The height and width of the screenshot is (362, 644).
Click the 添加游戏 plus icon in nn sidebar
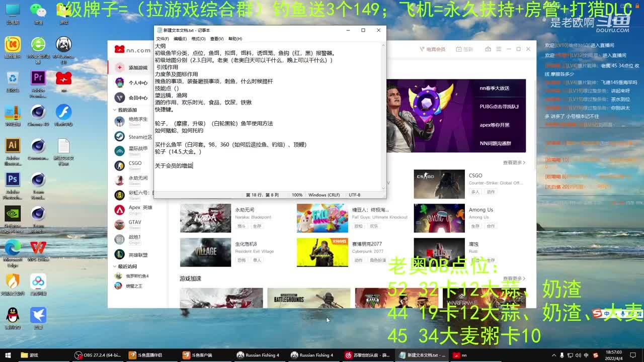(120, 67)
